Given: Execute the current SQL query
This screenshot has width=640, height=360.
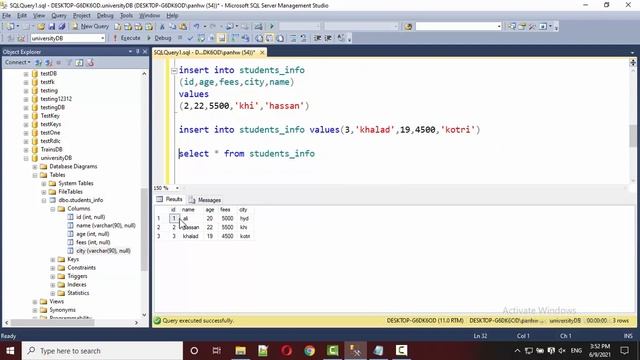Looking at the screenshot, I should (x=127, y=38).
